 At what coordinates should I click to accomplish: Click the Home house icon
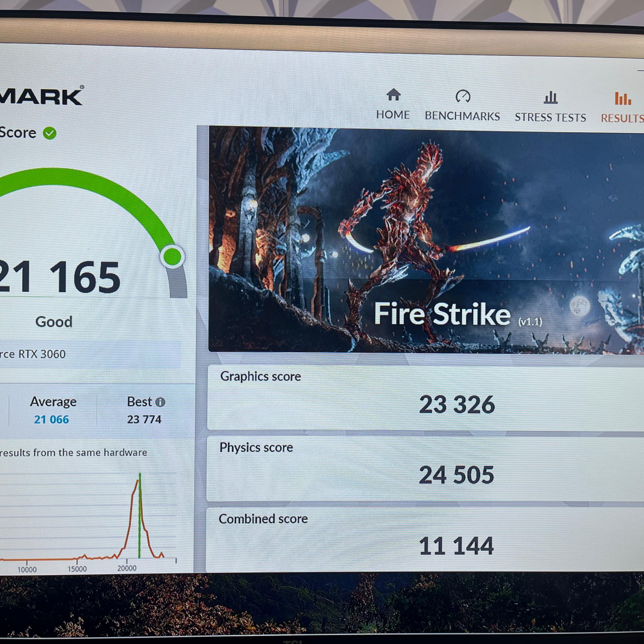coord(393,95)
